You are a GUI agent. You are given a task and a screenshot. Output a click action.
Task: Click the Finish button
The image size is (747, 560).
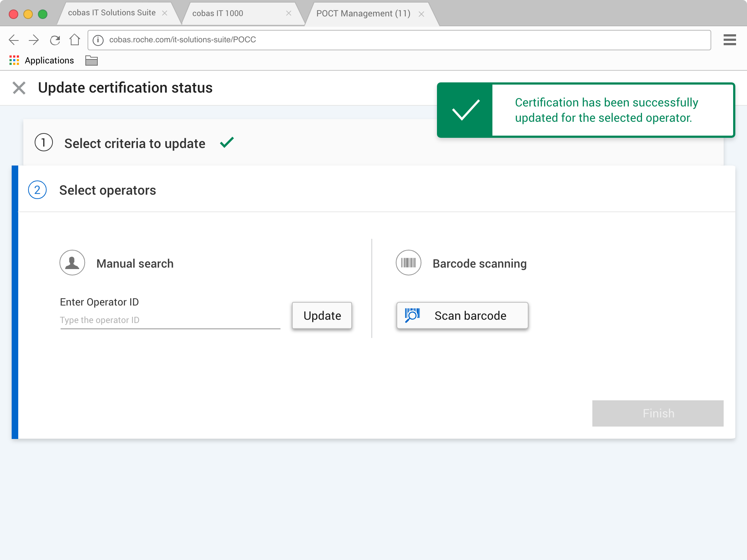click(658, 413)
